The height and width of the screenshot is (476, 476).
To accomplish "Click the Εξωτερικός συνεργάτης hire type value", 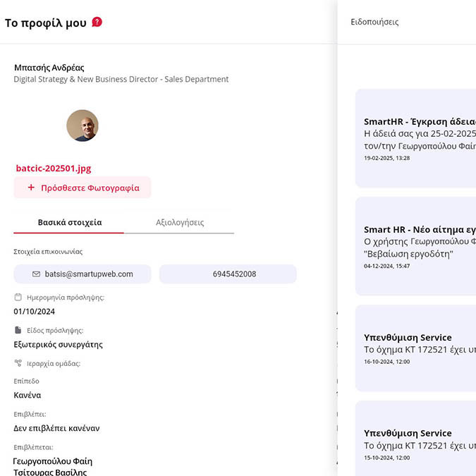I will click(59, 344).
